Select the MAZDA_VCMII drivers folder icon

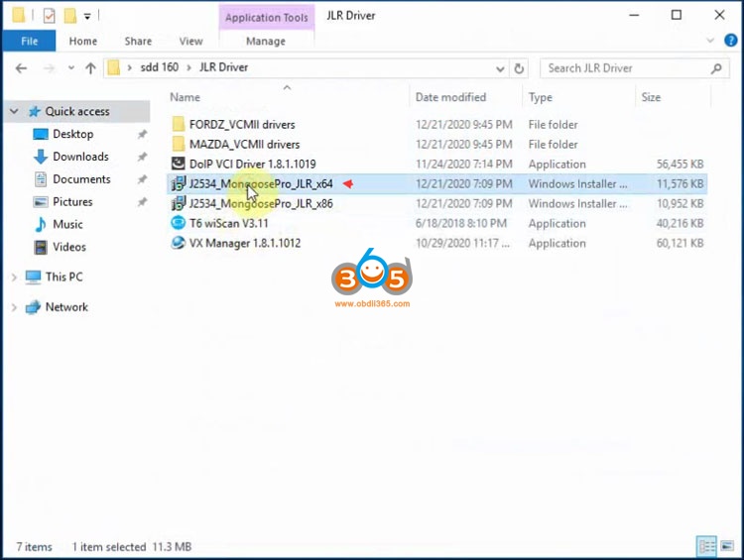[x=179, y=144]
